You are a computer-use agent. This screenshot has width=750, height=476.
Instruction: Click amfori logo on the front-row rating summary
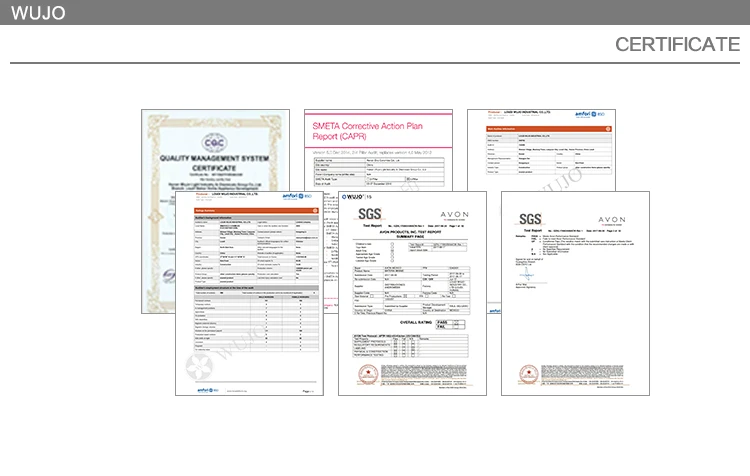pyautogui.click(x=297, y=196)
